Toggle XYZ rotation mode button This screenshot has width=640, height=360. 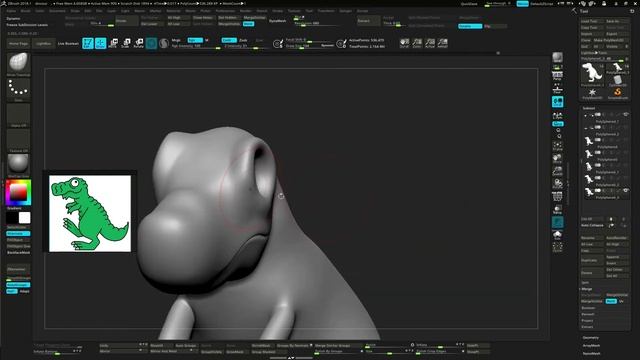[558, 124]
